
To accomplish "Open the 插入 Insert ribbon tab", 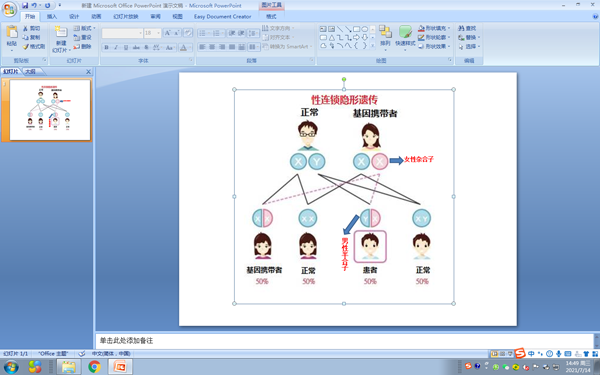I will [52, 16].
